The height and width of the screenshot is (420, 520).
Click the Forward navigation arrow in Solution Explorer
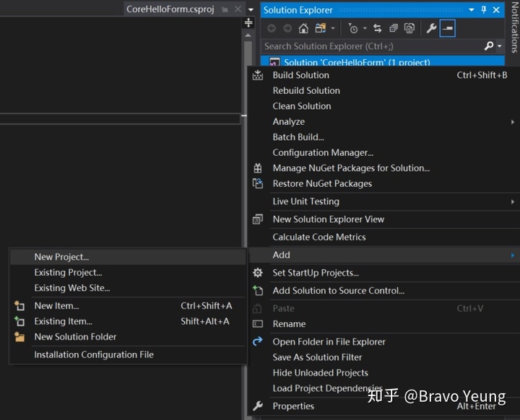point(287,29)
